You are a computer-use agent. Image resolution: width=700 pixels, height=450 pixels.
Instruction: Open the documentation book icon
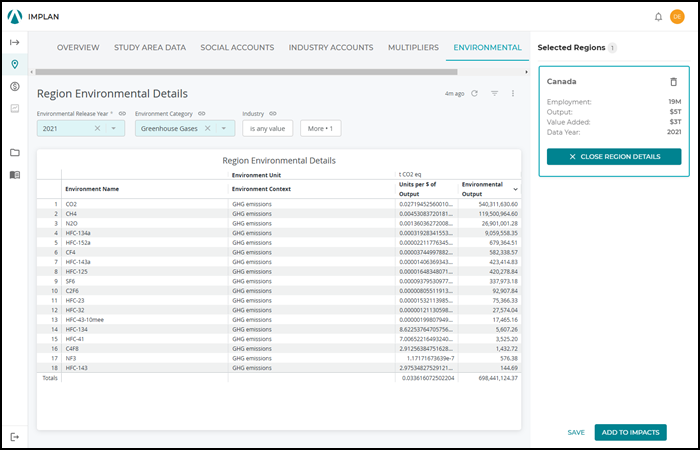click(x=15, y=175)
